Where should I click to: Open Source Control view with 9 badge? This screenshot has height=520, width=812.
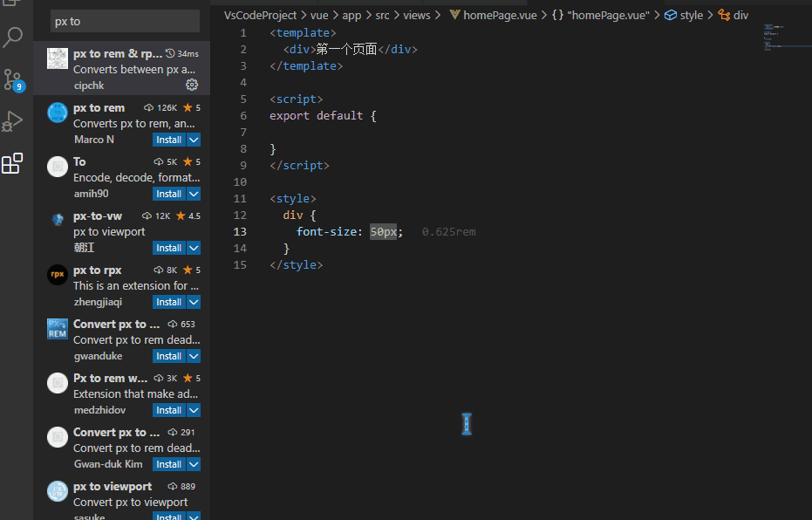pyautogui.click(x=13, y=79)
